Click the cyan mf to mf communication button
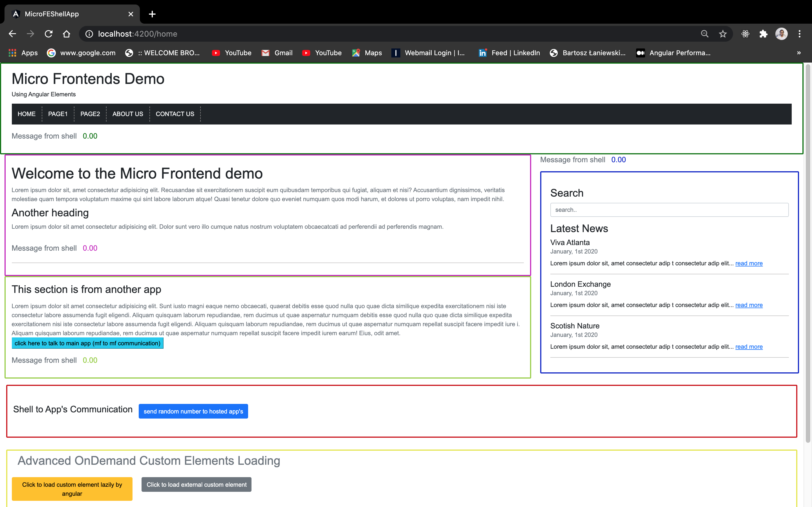812x507 pixels. coord(87,343)
